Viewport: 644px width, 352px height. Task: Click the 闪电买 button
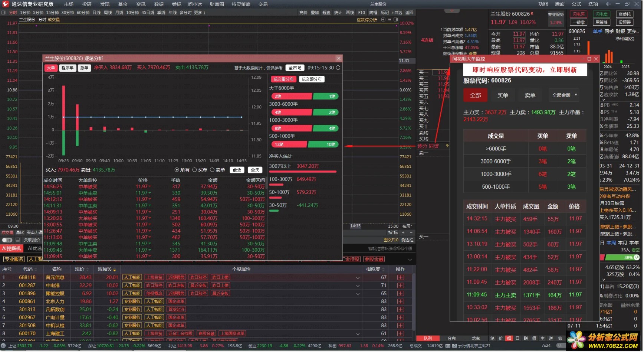pyautogui.click(x=579, y=14)
